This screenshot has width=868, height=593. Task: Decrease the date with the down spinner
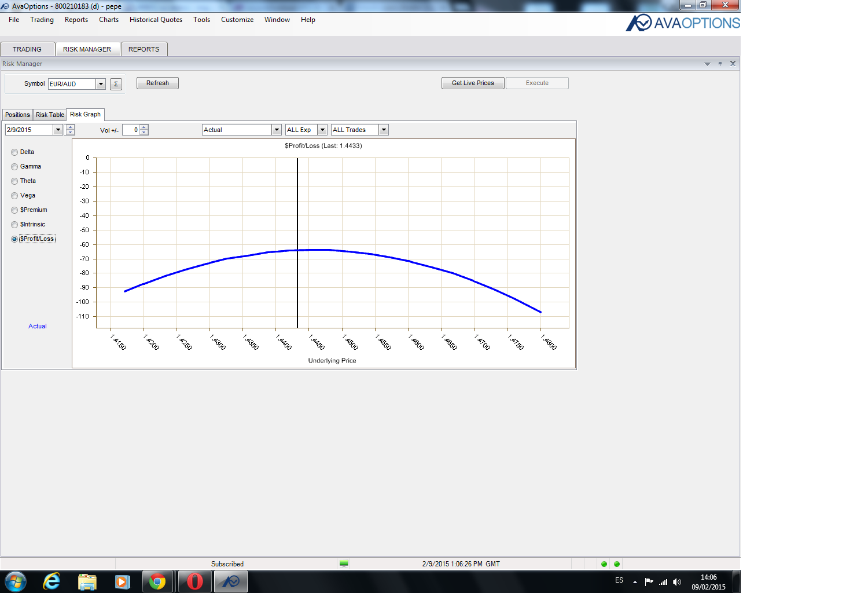point(70,133)
